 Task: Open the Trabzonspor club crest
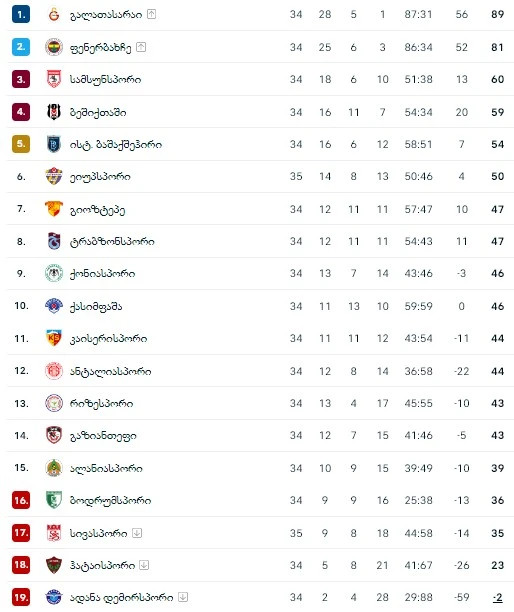tap(54, 241)
